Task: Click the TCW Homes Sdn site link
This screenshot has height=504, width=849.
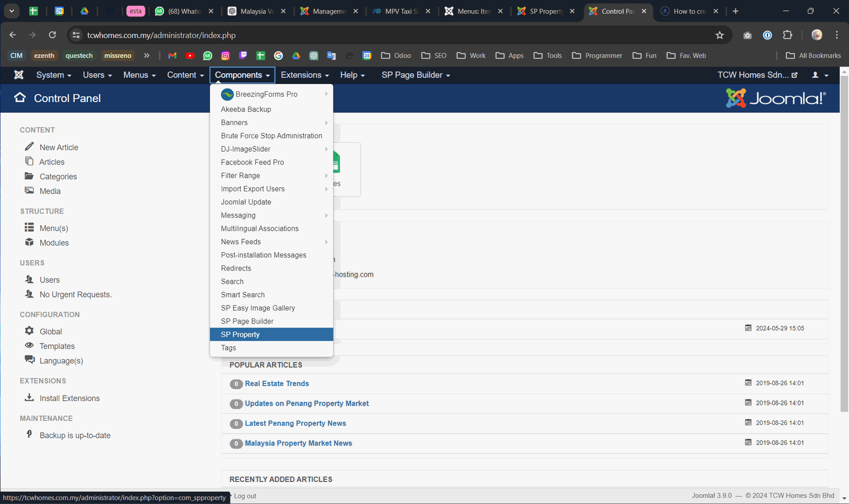Action: (x=757, y=75)
